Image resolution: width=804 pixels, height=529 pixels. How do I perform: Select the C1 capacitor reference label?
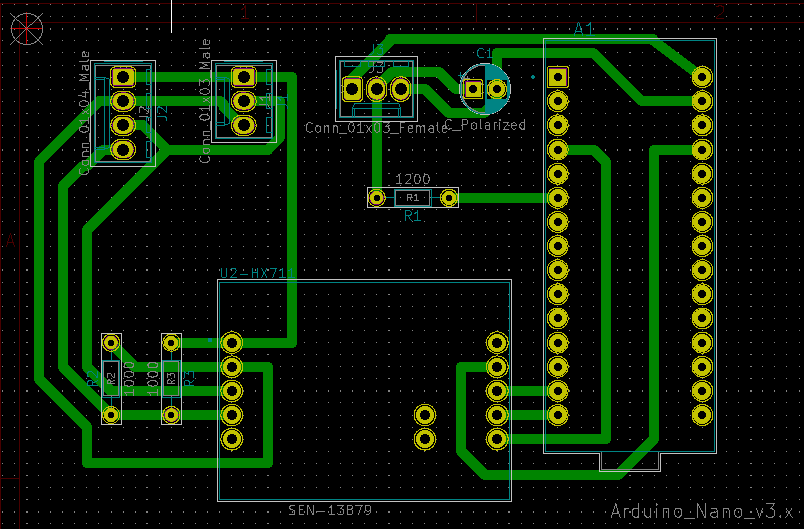(x=485, y=53)
